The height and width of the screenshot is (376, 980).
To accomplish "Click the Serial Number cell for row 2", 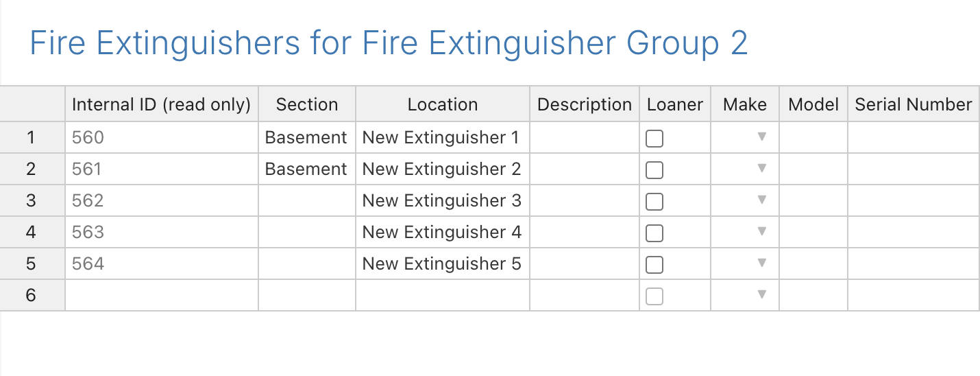I will [914, 169].
